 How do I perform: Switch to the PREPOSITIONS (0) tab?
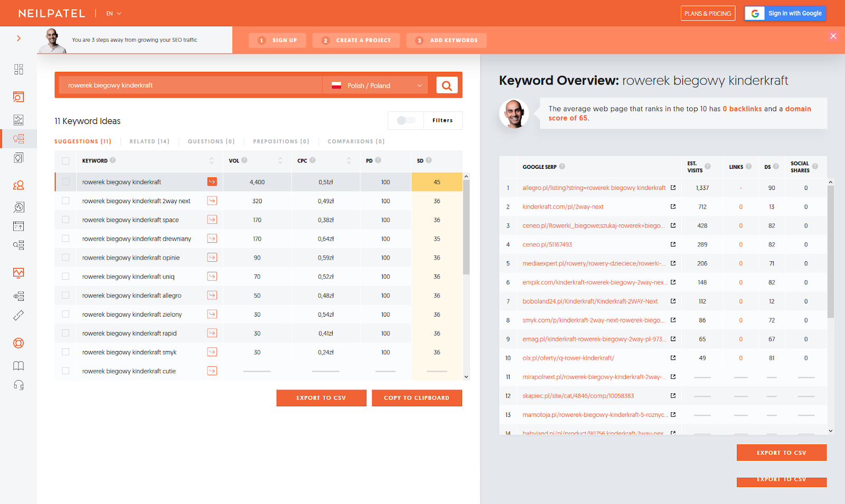(x=281, y=141)
